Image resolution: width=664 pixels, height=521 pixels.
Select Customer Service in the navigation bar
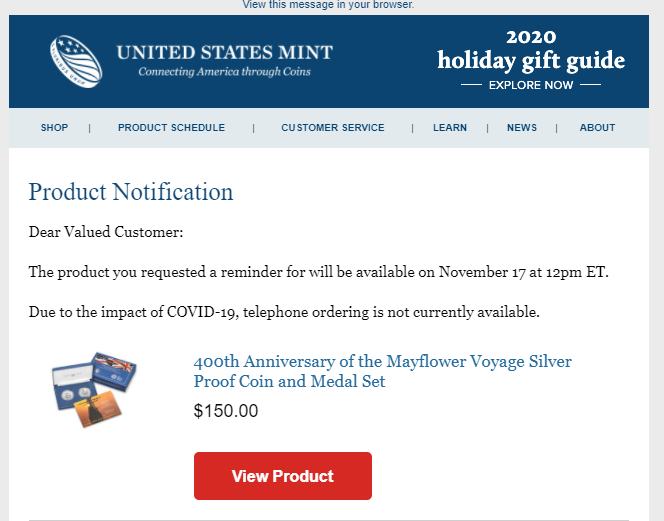point(332,128)
